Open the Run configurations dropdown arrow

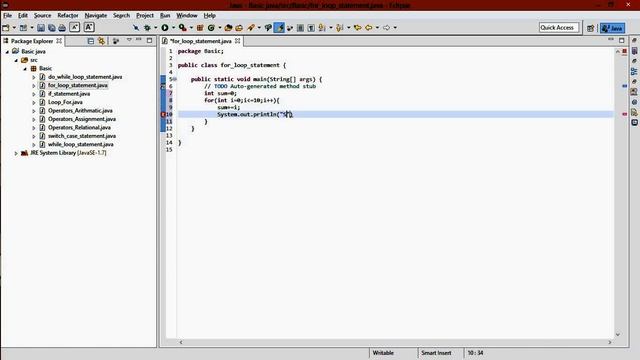173,28
